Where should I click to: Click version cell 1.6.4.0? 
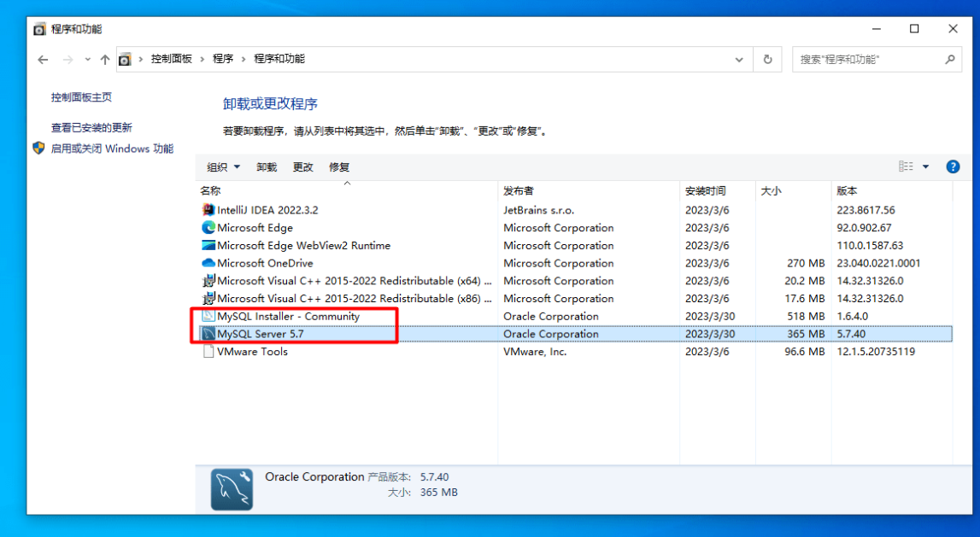click(852, 316)
